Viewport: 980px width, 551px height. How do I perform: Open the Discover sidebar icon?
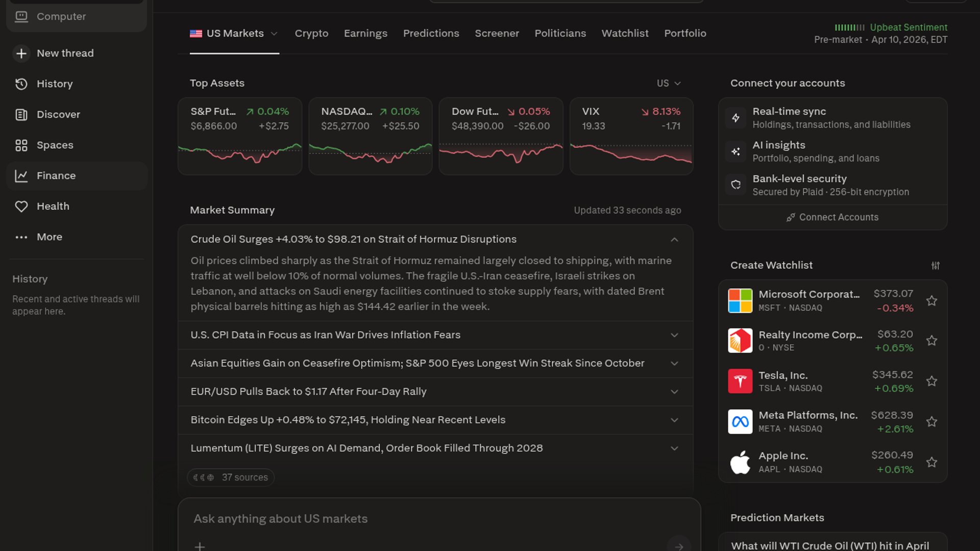pos(21,115)
